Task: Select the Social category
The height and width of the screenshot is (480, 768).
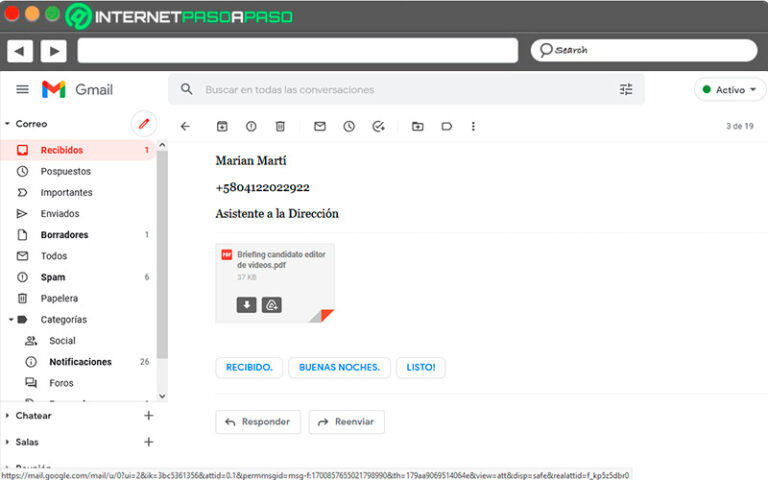Action: pos(78,340)
